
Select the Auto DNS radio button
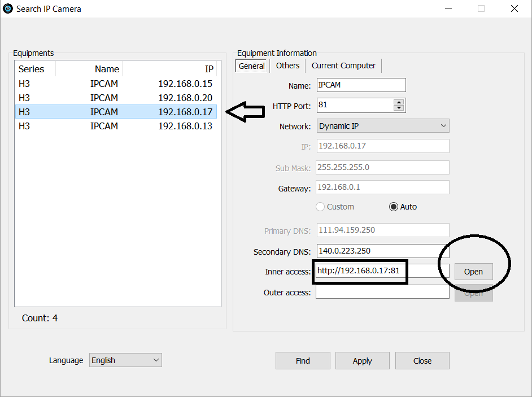coord(394,207)
